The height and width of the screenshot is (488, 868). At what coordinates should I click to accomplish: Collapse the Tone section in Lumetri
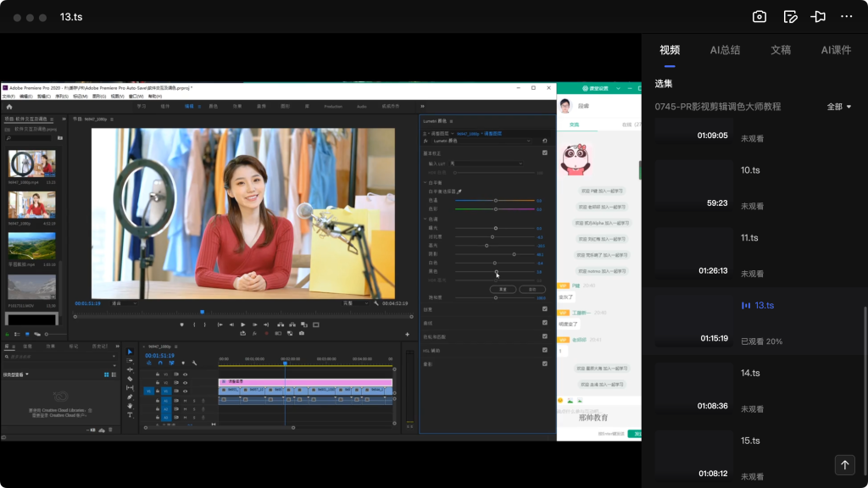pyautogui.click(x=426, y=219)
